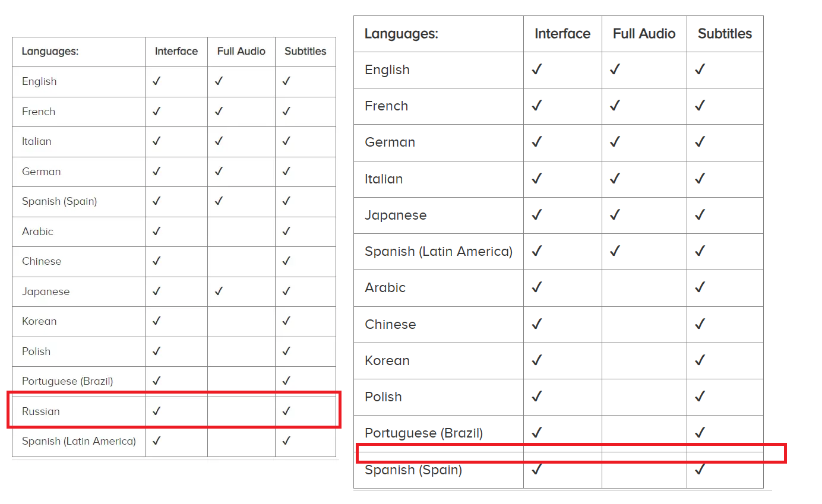This screenshot has width=822, height=504.
Task: Select the Russian language cell
Action: [41, 411]
